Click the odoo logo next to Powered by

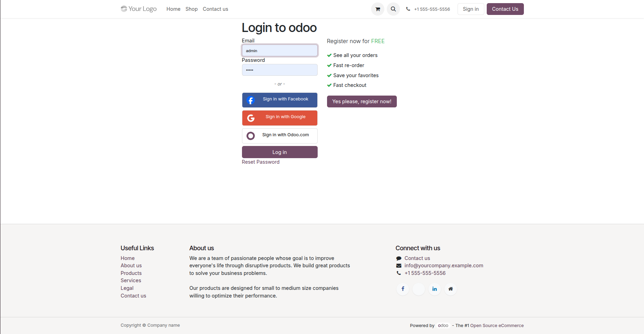[x=443, y=326]
